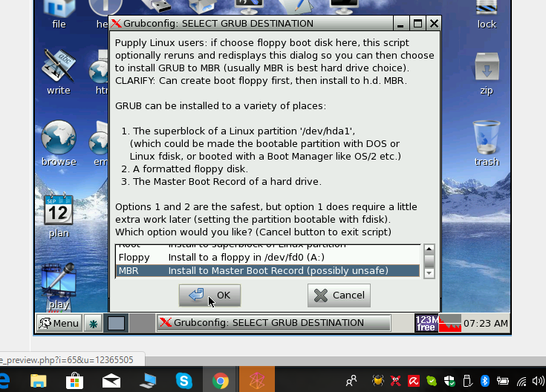
Task: Click the 123M free memory indicator
Action: [426, 324]
